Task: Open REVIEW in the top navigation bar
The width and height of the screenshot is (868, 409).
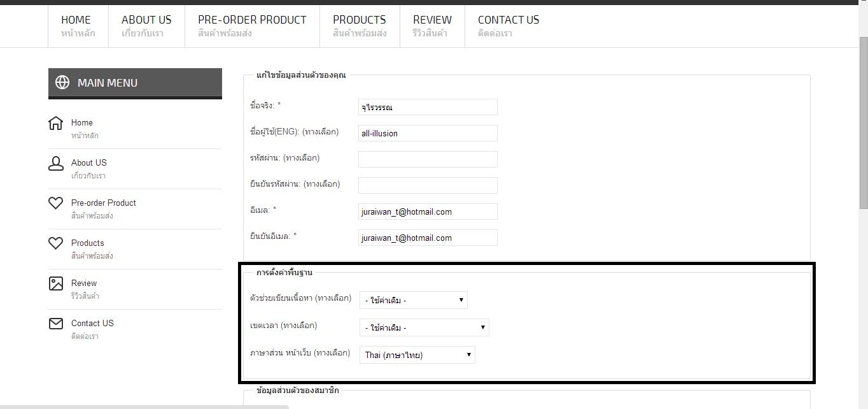Action: pyautogui.click(x=432, y=26)
